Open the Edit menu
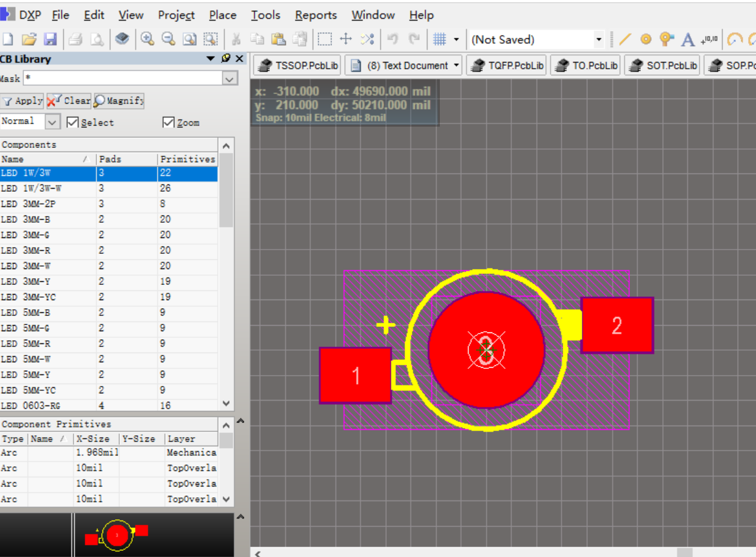The image size is (756, 557). coord(94,15)
